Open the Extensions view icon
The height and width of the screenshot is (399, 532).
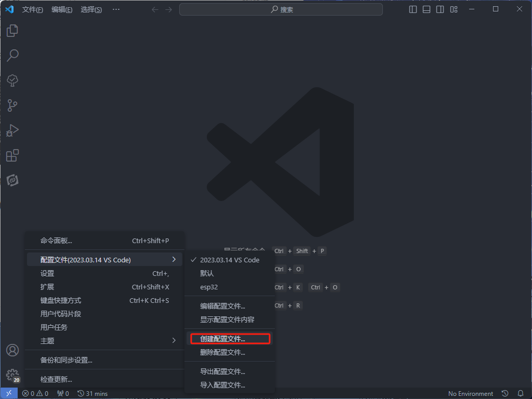[12, 155]
